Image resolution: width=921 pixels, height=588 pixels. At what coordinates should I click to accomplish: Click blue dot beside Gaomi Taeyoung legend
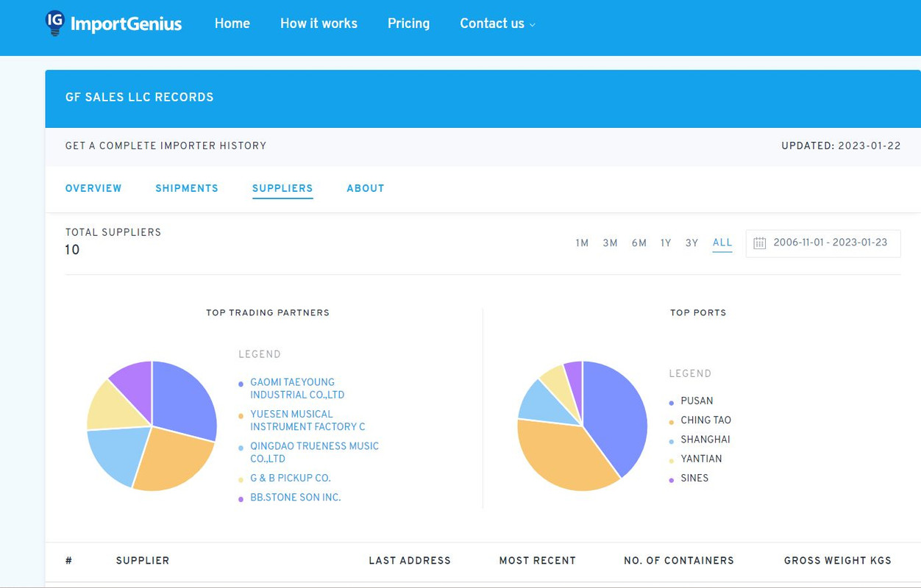pyautogui.click(x=241, y=384)
